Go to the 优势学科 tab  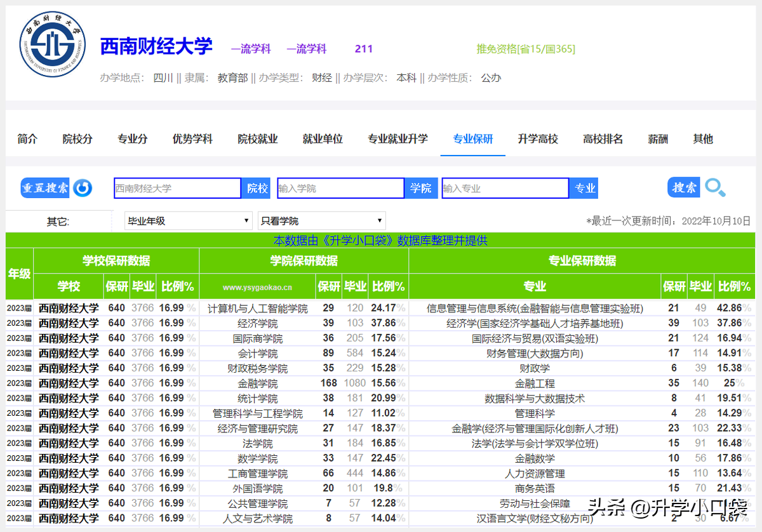point(192,139)
